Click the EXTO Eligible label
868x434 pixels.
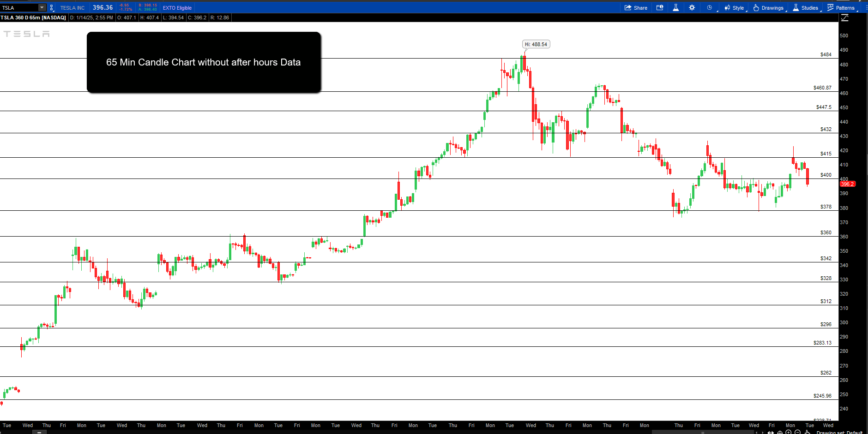[177, 8]
